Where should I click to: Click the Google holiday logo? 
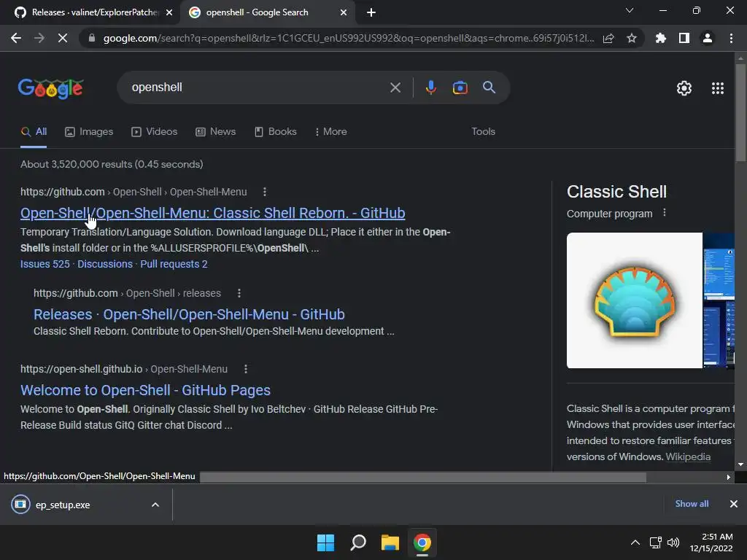coord(51,88)
